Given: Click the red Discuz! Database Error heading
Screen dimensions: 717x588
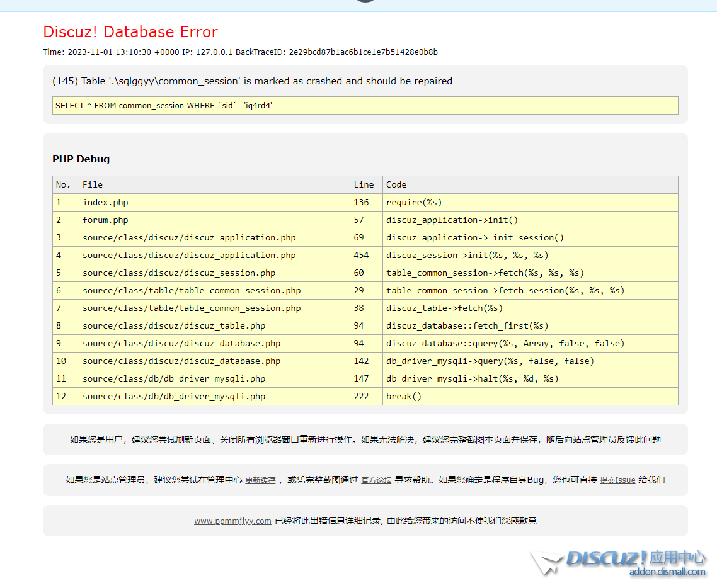Looking at the screenshot, I should click(130, 32).
